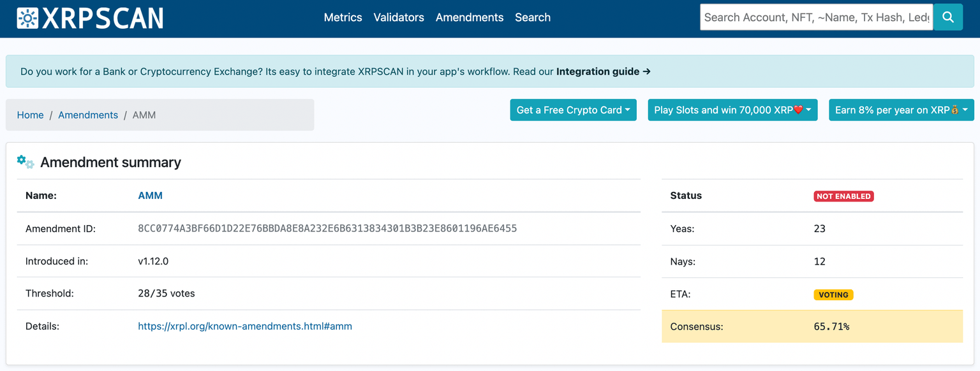The height and width of the screenshot is (371, 980).
Task: Navigate to Home via the breadcrumb
Action: point(30,115)
